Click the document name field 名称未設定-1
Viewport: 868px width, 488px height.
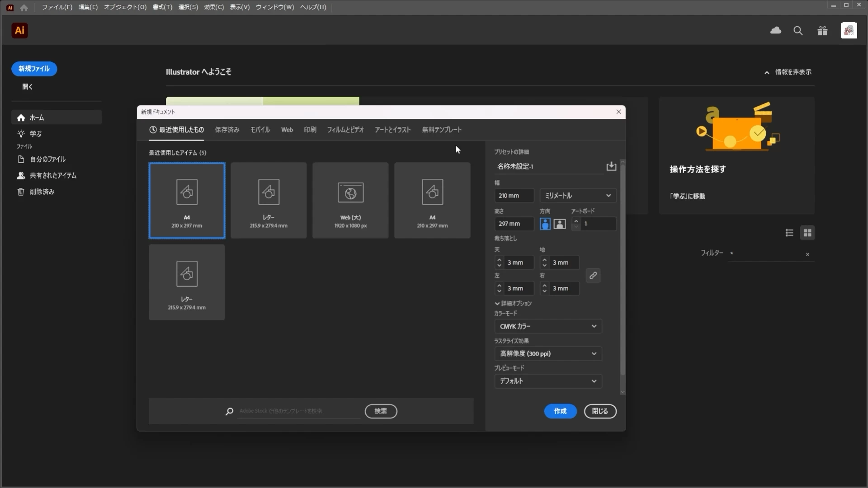(549, 166)
